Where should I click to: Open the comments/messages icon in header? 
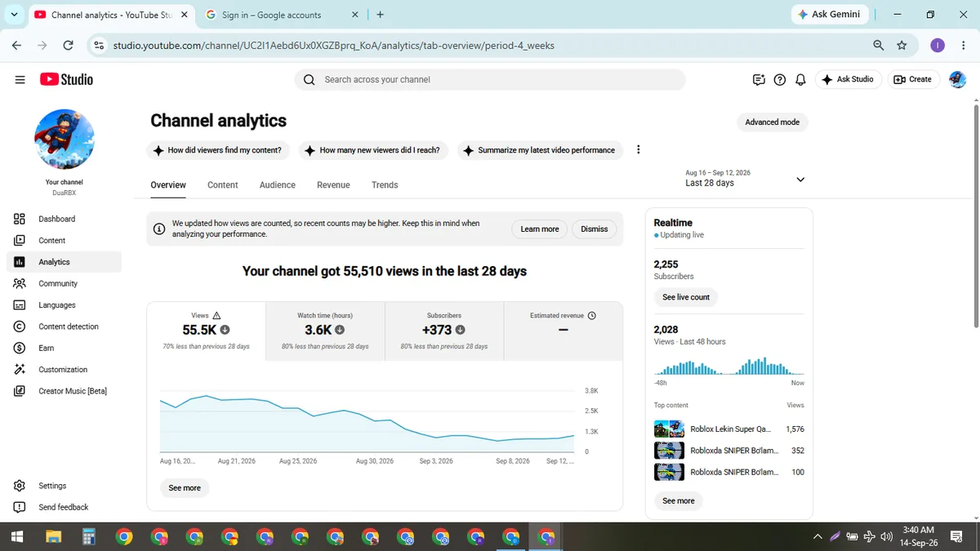pyautogui.click(x=759, y=79)
